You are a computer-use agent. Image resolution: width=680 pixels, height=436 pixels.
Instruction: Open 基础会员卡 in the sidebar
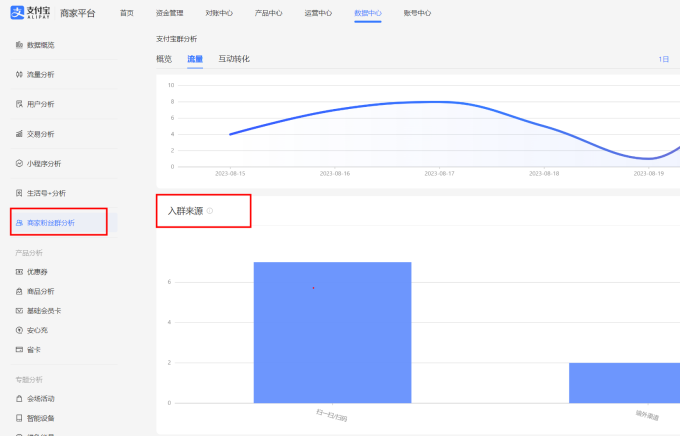[45, 310]
